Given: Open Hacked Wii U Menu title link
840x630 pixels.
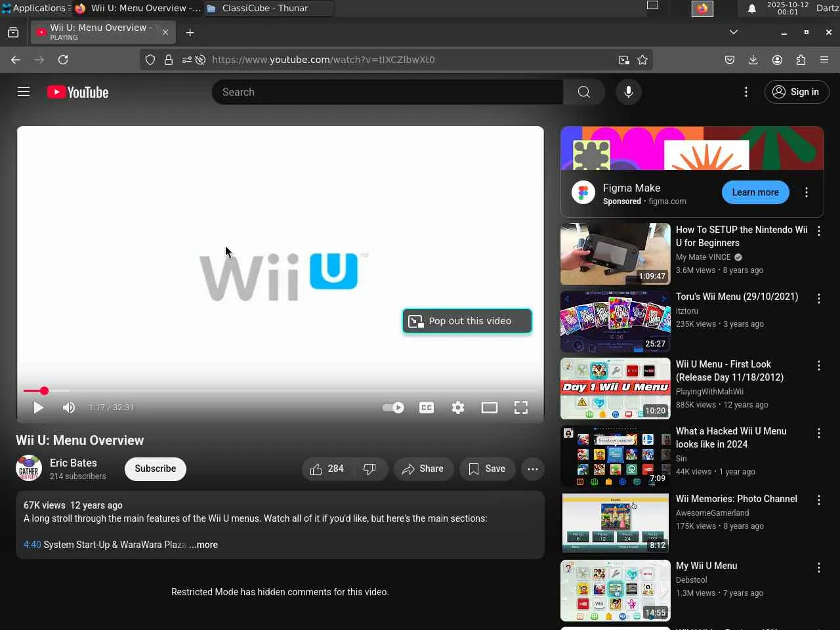Looking at the screenshot, I should 731,438.
